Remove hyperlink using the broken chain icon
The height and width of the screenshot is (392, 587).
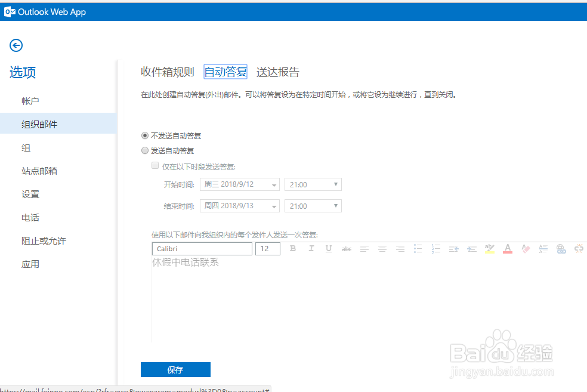click(x=579, y=249)
